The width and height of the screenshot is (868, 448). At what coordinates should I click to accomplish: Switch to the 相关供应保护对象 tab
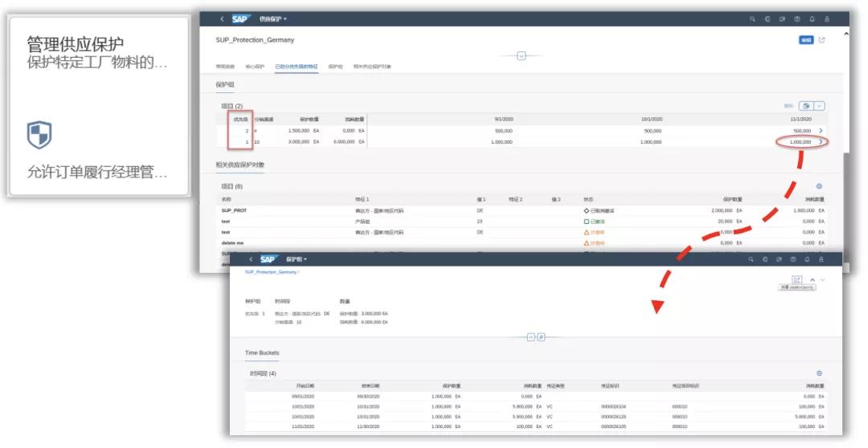click(372, 67)
